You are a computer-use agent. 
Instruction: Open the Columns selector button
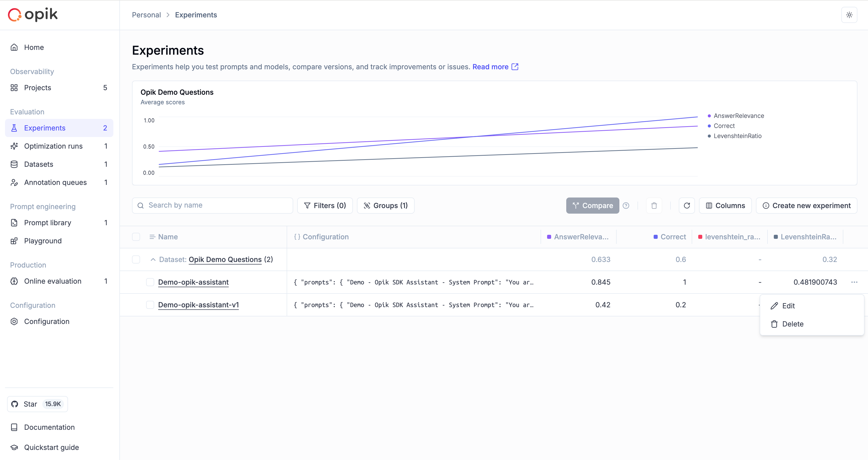click(725, 206)
